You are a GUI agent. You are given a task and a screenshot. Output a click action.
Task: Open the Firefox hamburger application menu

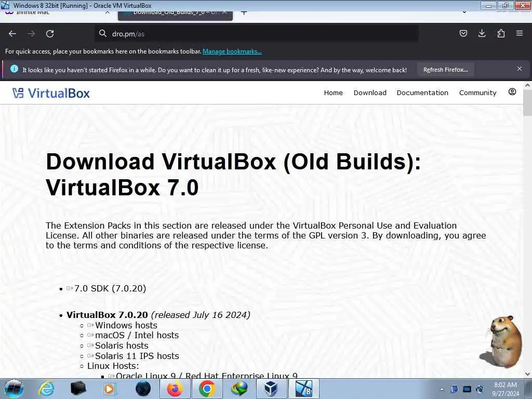tap(520, 33)
